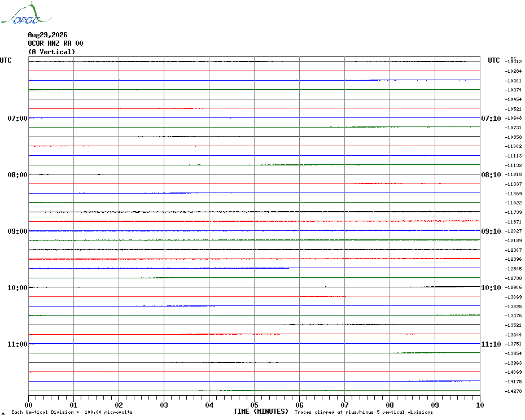Click the DC offset value -12027
The width and height of the screenshot is (525, 420).
point(513,231)
